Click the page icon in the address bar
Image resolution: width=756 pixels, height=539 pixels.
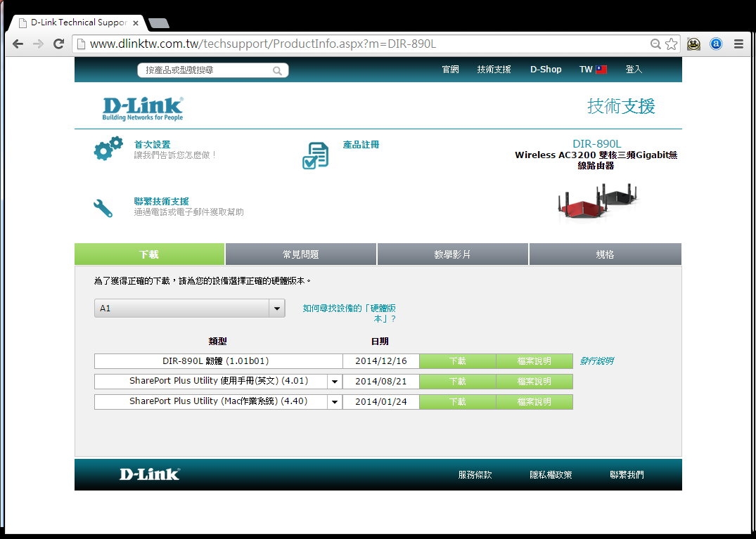click(x=81, y=44)
